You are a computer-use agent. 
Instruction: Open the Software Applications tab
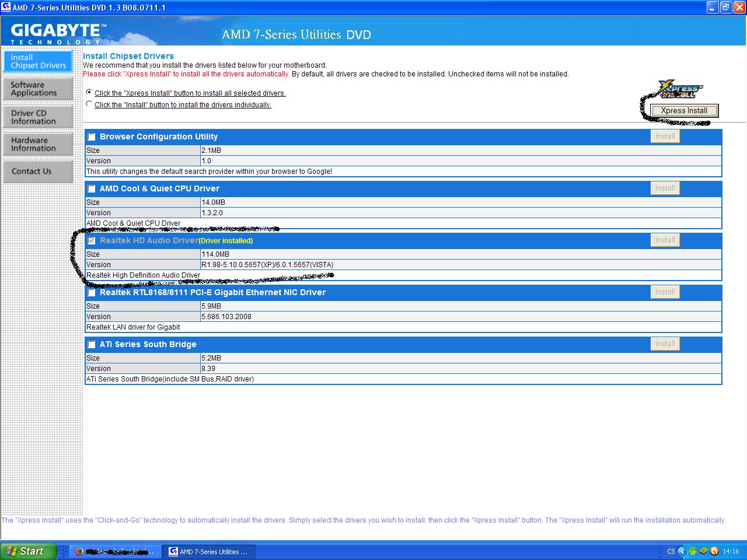38,89
